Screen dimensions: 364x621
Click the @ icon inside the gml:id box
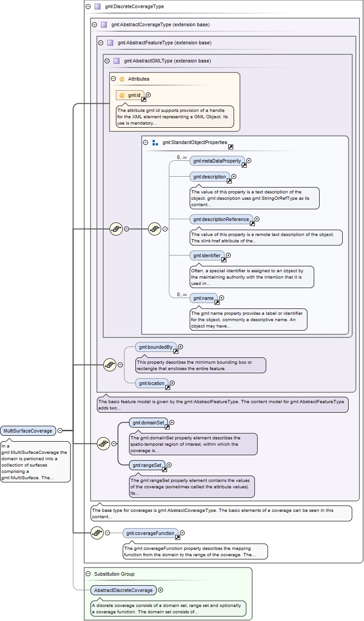click(122, 95)
